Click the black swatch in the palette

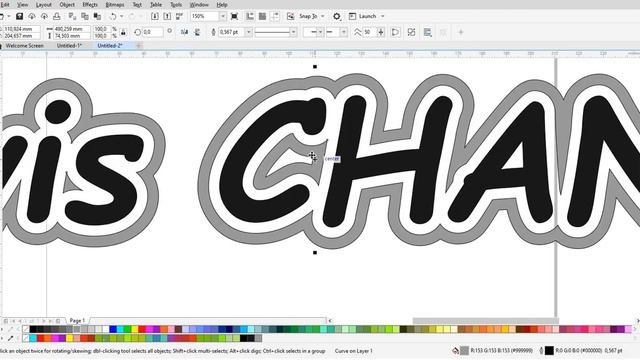pos(33,329)
